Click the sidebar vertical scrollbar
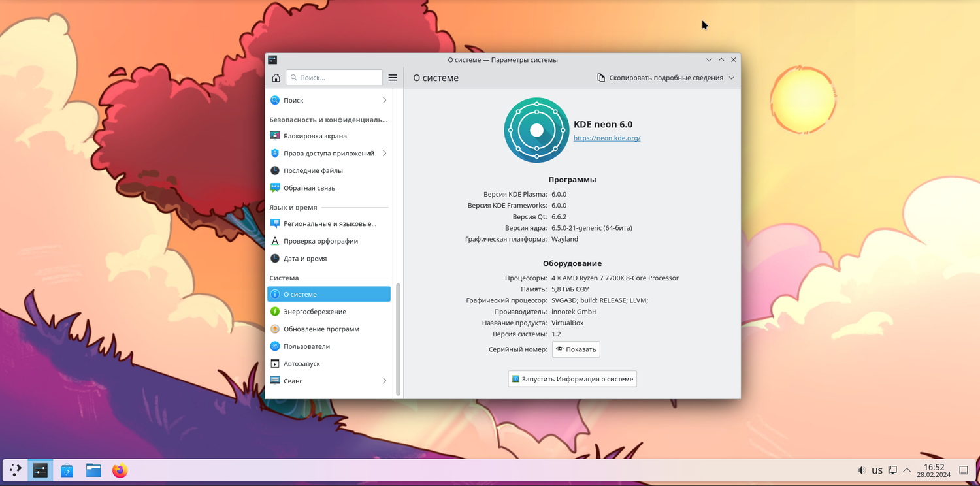The height and width of the screenshot is (486, 980). (x=399, y=339)
